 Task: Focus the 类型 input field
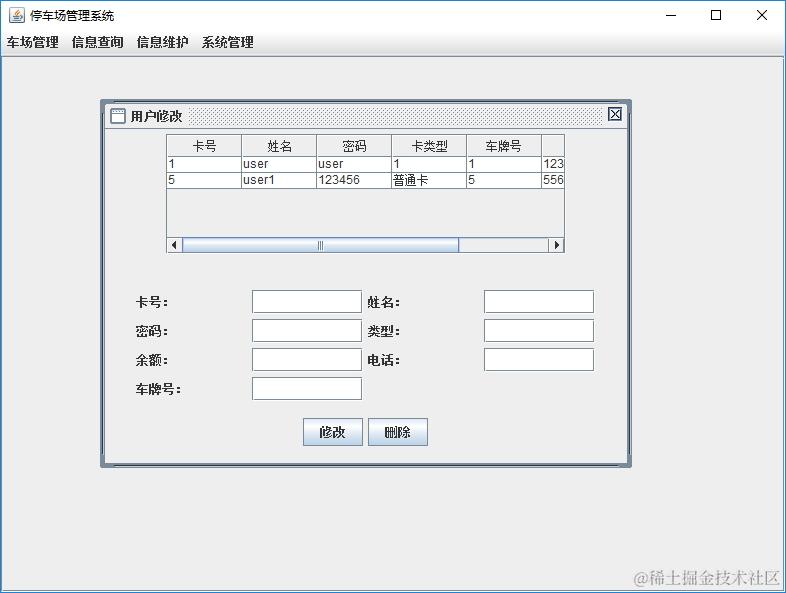[539, 331]
